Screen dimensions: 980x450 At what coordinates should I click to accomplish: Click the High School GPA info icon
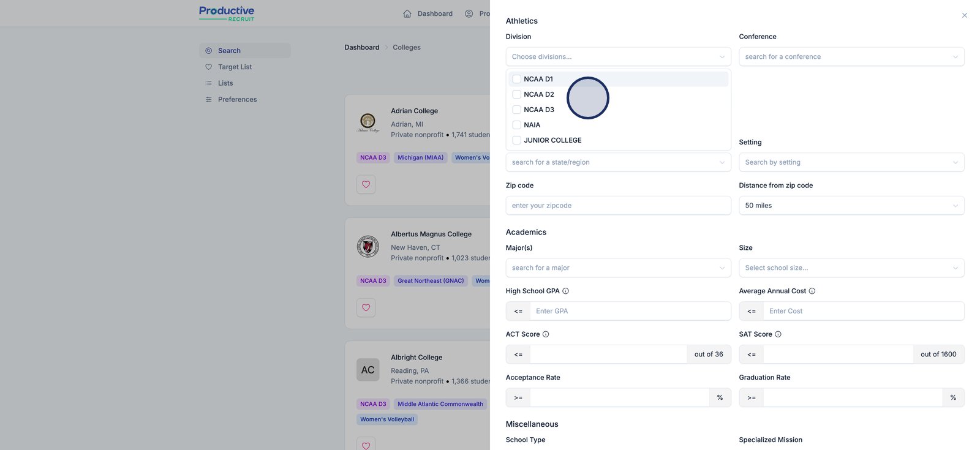click(565, 291)
